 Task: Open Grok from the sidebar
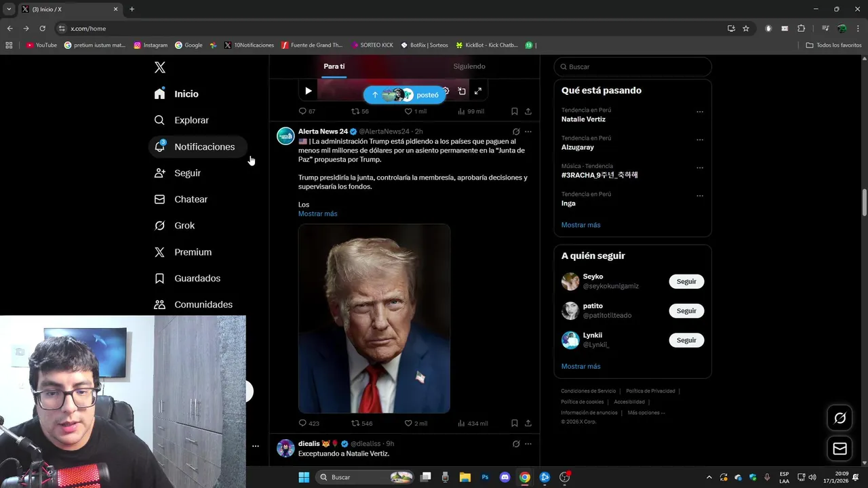[175, 226]
